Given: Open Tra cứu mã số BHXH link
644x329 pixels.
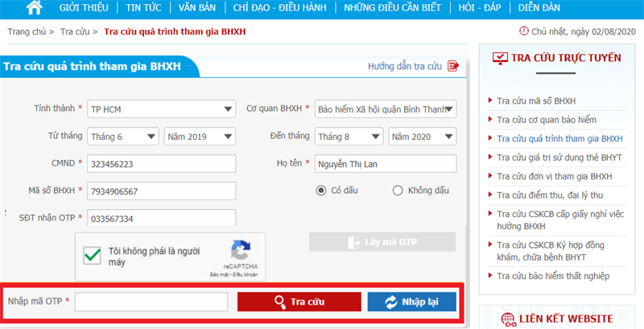Looking at the screenshot, I should coord(536,101).
